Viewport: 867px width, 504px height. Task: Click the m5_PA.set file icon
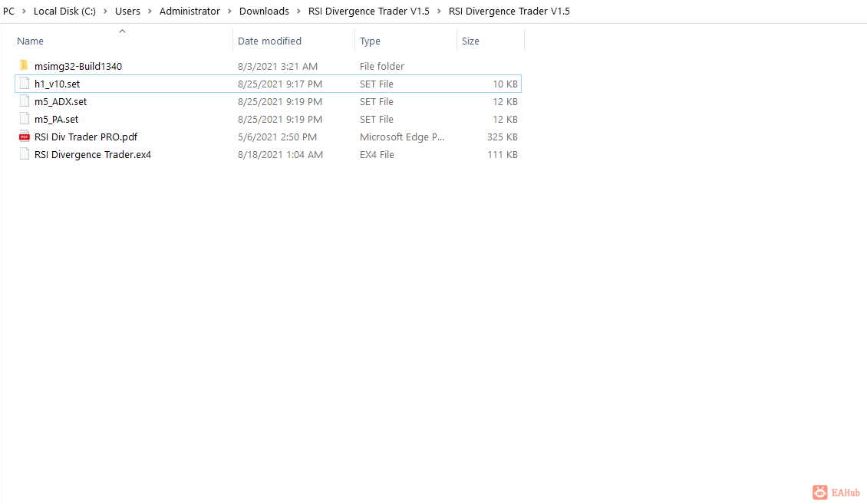[24, 119]
